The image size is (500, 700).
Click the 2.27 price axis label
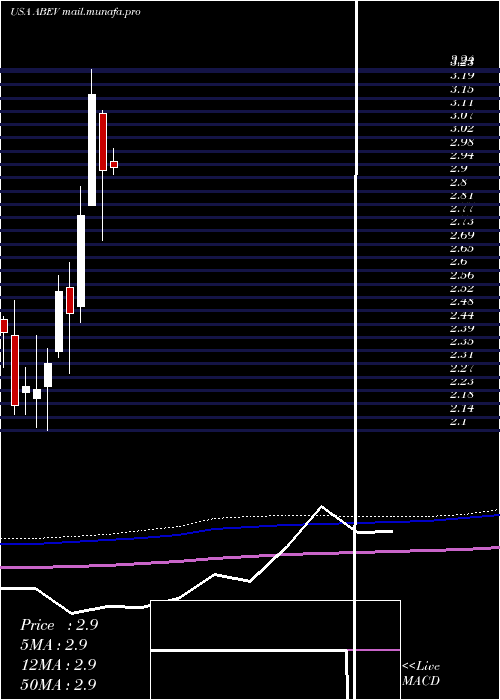462,368
